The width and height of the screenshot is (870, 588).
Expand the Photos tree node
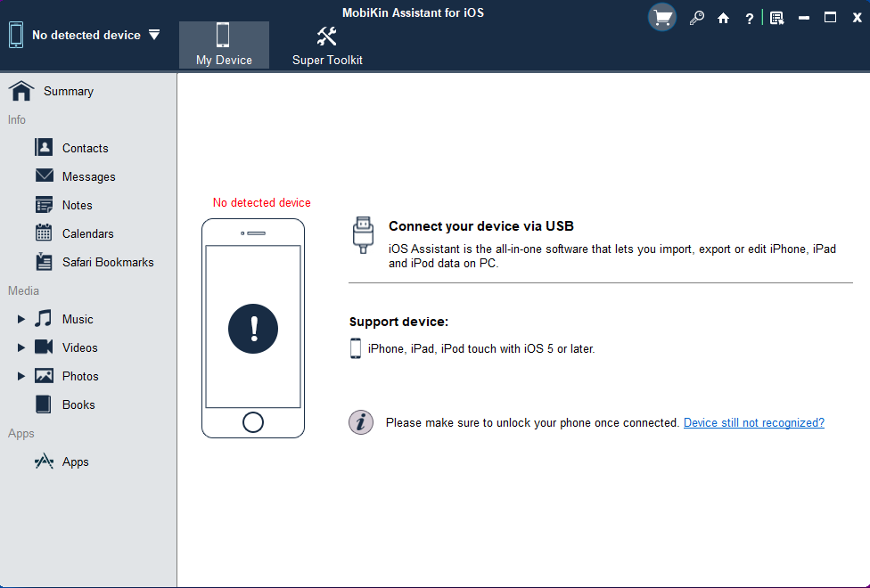(21, 376)
